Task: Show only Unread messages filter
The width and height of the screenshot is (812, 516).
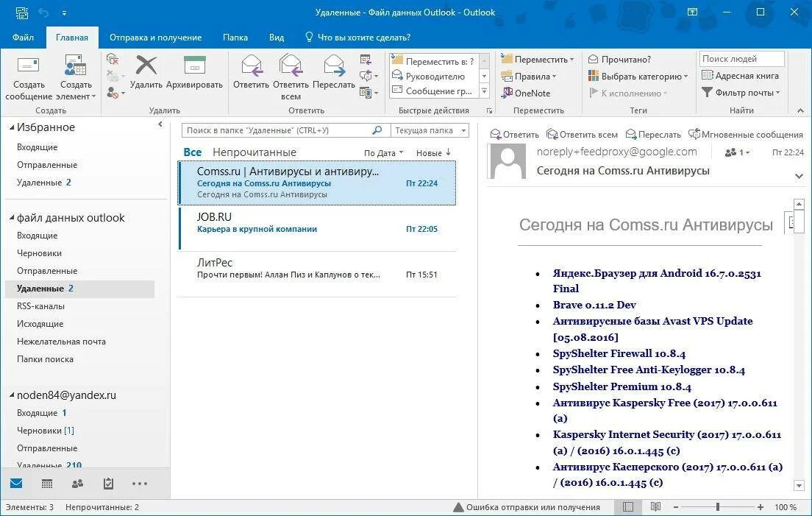Action: tap(254, 152)
